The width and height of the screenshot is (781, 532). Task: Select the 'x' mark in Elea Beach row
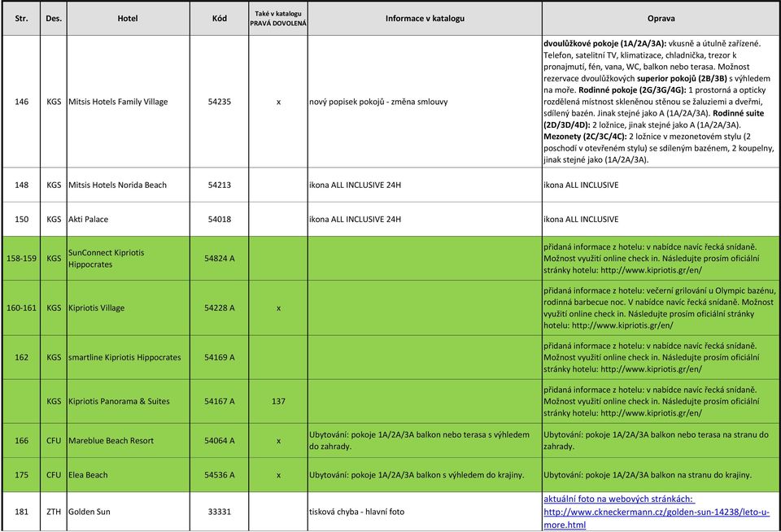click(x=278, y=475)
